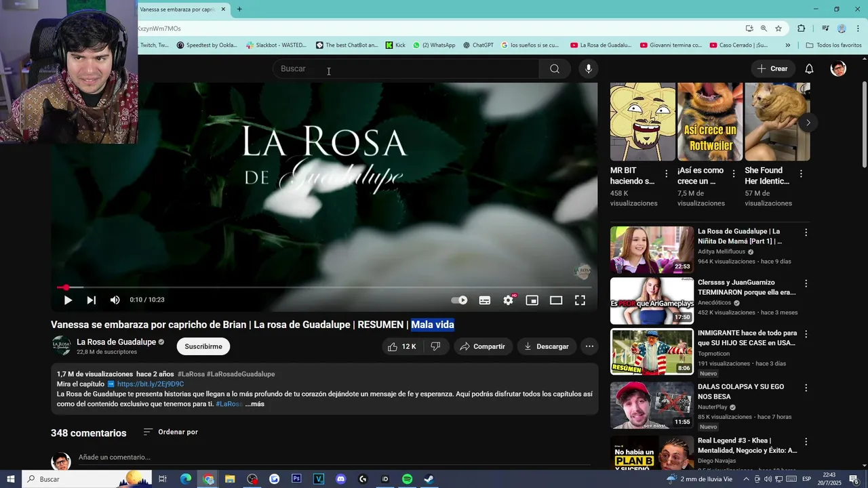Click the #LaRosadeGuadalupe hashtag

coord(241,374)
